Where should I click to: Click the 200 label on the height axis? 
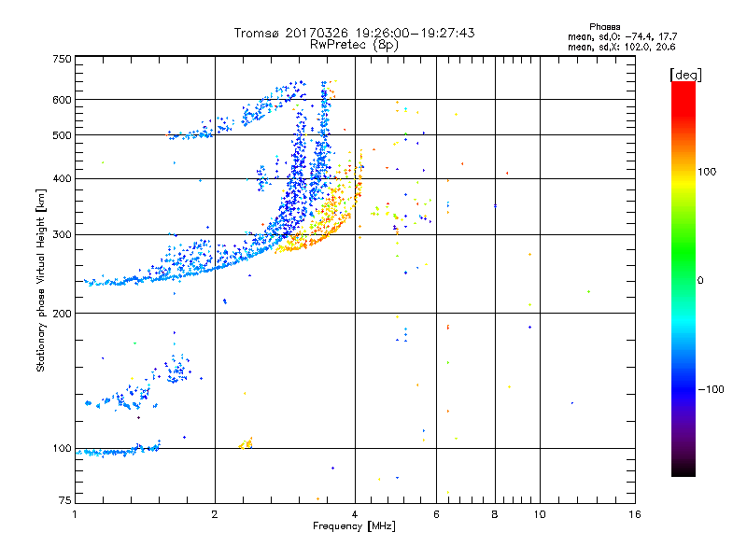62,314
